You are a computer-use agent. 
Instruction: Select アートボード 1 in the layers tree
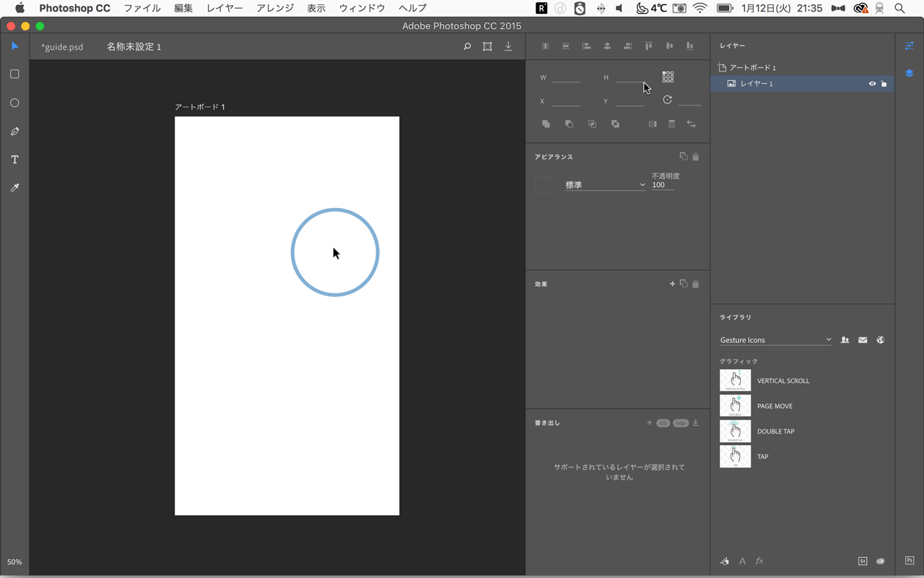tap(752, 68)
